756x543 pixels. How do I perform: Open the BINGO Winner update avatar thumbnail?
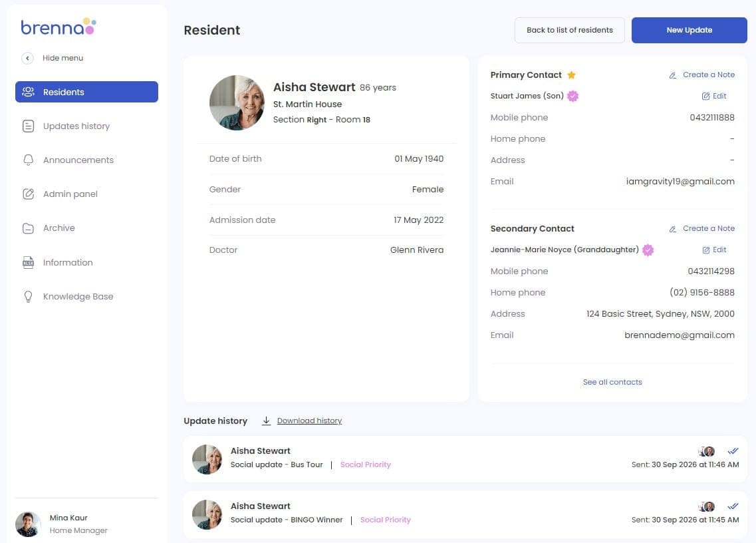coord(207,515)
